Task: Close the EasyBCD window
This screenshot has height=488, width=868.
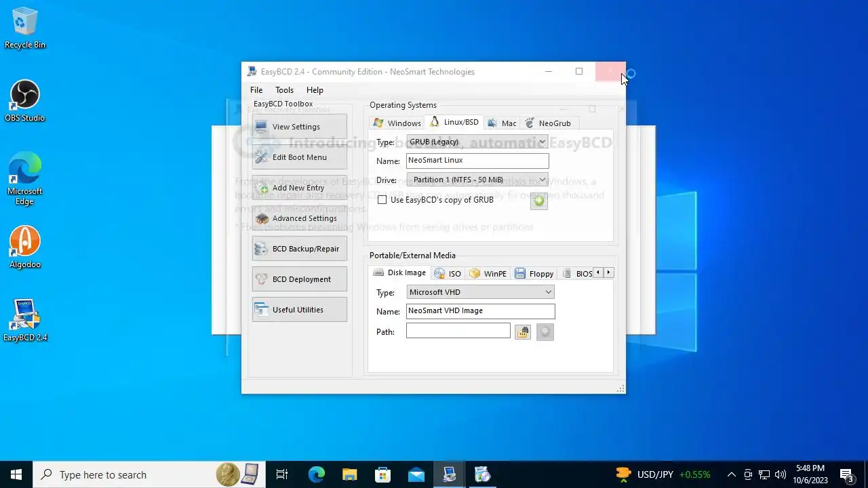Action: point(610,71)
